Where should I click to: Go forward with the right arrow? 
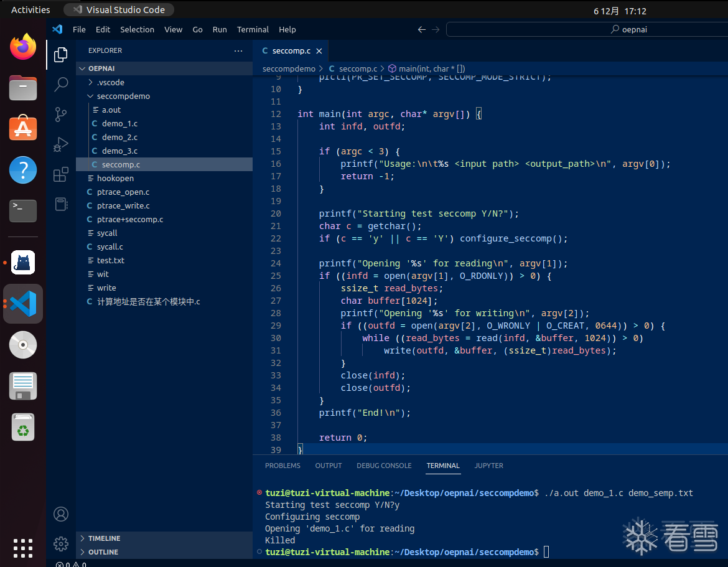click(436, 29)
